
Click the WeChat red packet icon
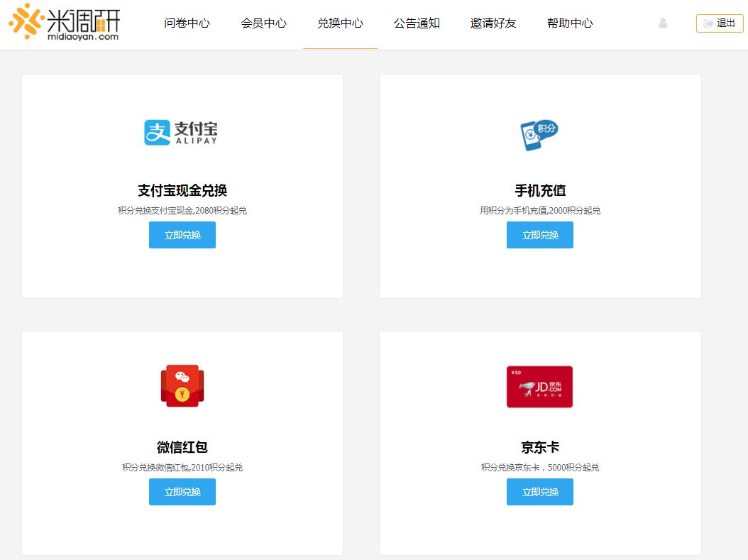(x=182, y=386)
